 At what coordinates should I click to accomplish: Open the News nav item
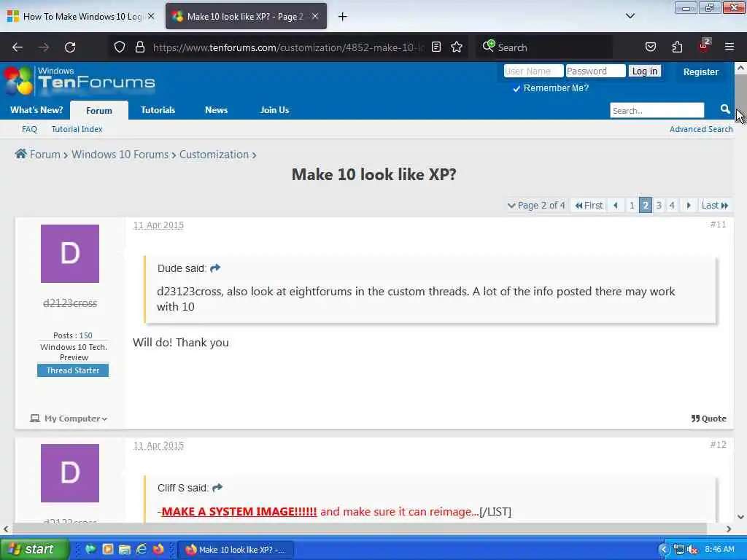(216, 110)
